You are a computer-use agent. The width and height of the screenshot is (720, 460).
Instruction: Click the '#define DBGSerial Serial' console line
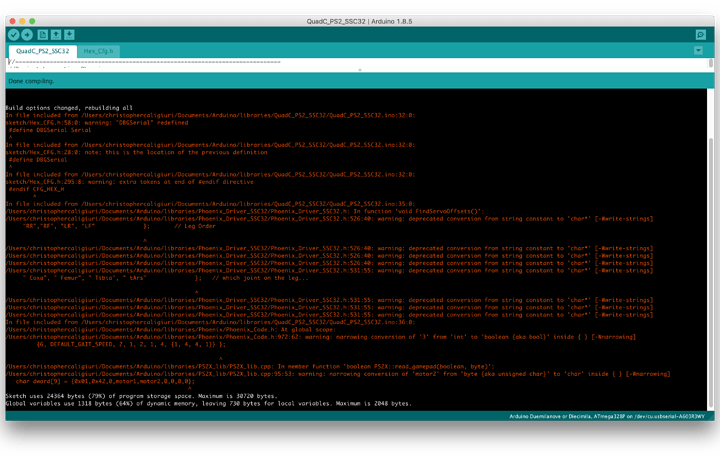click(50, 130)
